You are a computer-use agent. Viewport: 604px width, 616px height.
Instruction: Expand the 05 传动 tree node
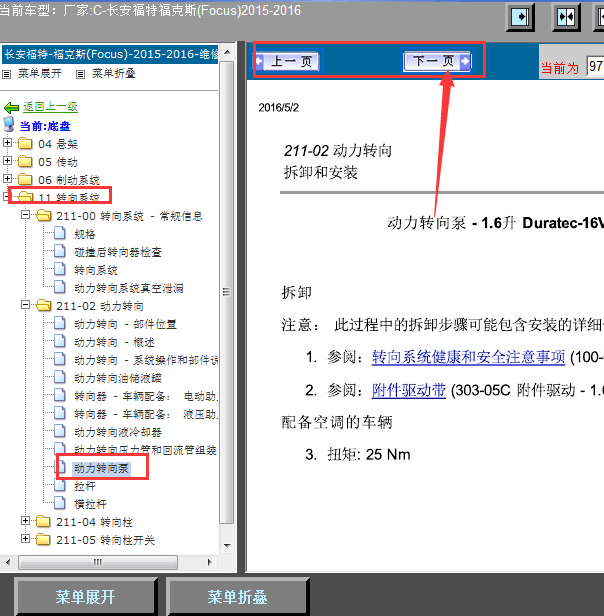[9, 162]
